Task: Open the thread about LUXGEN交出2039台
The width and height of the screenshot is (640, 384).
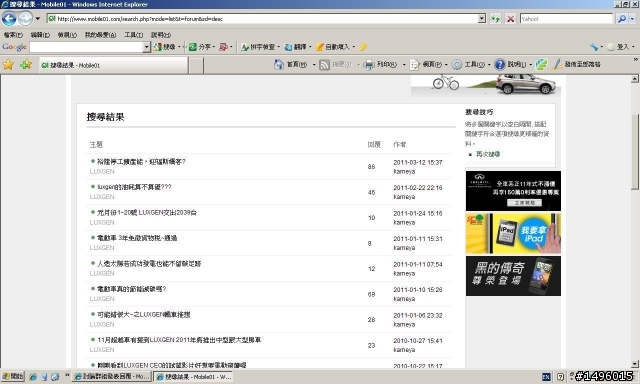Action: tap(147, 213)
